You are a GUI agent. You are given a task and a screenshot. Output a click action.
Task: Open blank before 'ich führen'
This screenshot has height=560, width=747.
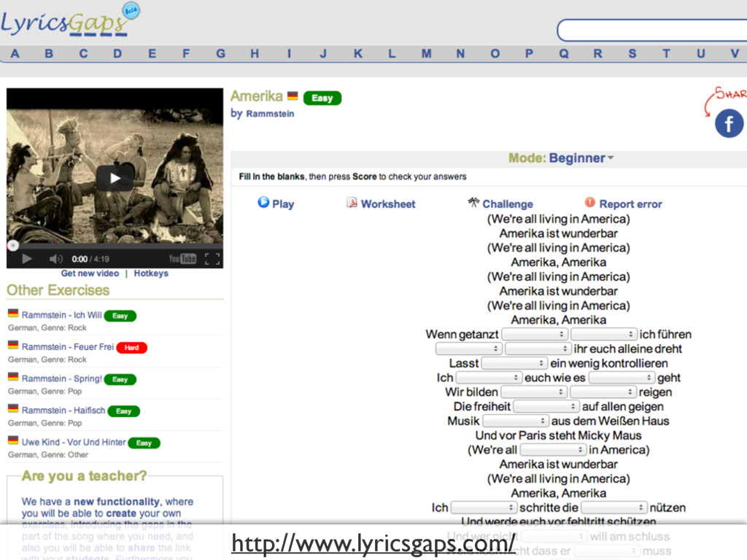(603, 334)
